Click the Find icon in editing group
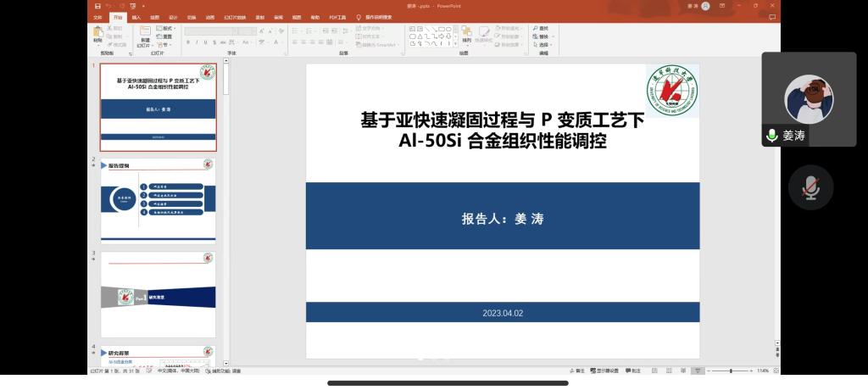This screenshot has width=868, height=390. pyautogui.click(x=542, y=29)
